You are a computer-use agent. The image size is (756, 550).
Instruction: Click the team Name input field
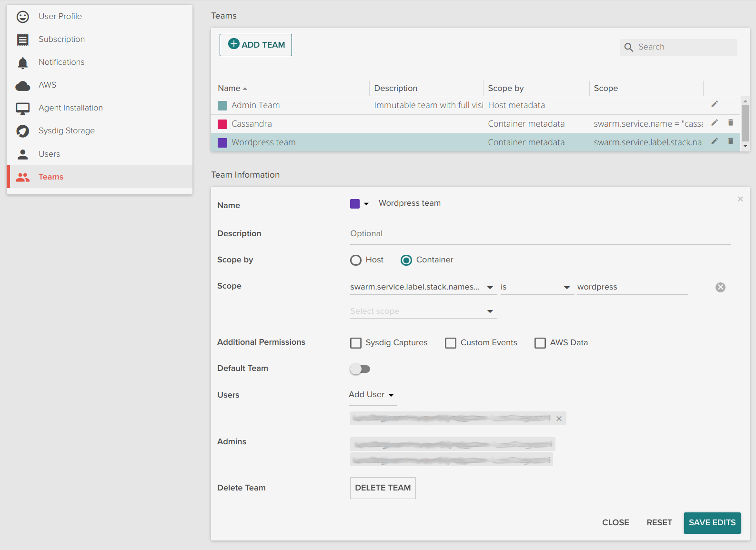pyautogui.click(x=554, y=204)
